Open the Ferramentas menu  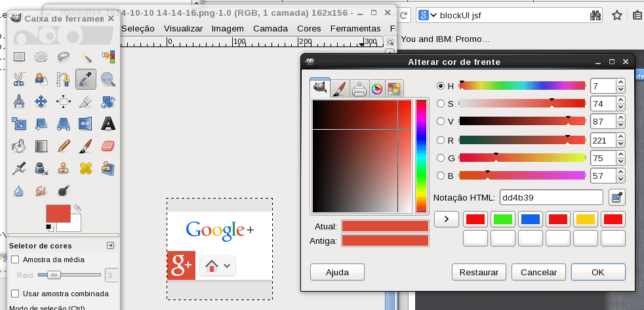point(355,29)
